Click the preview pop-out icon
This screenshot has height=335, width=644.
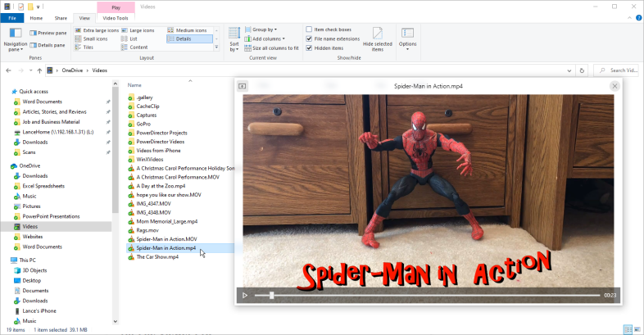242,86
